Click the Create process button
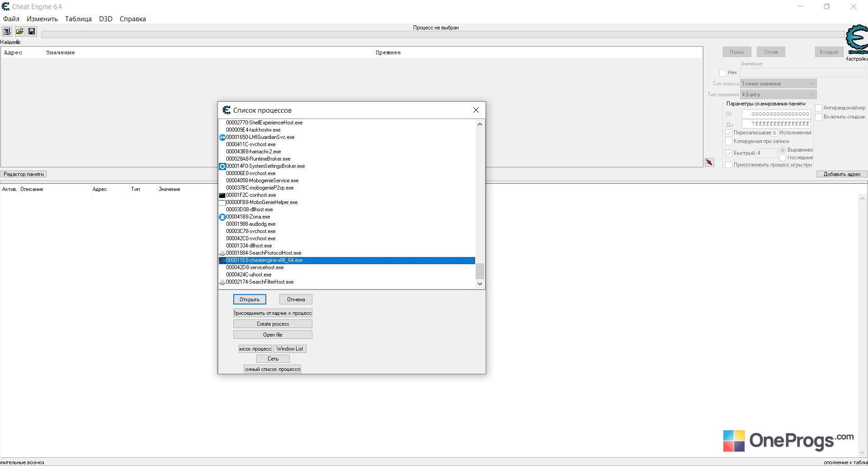 coord(273,324)
